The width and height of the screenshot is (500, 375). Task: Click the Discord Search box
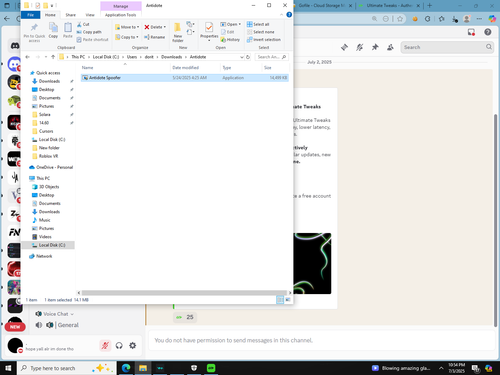(x=447, y=47)
